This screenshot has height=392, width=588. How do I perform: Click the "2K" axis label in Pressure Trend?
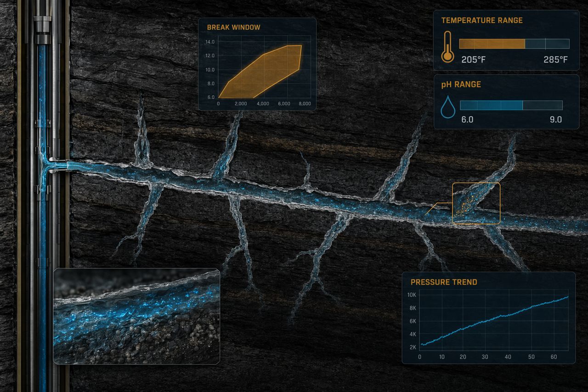[413, 347]
